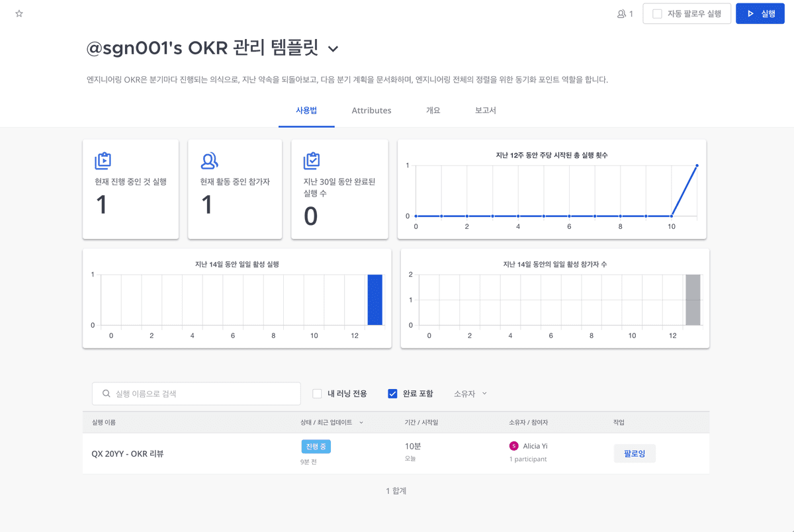Click the Alicia Yi owner name
This screenshot has height=532, width=794.
(535, 446)
